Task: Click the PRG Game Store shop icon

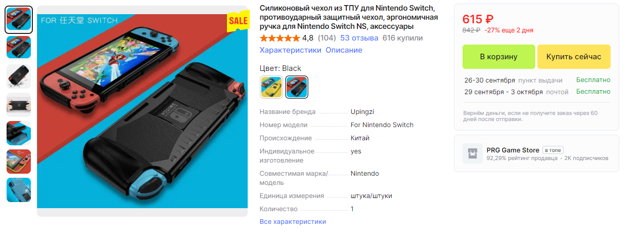Action: click(473, 153)
